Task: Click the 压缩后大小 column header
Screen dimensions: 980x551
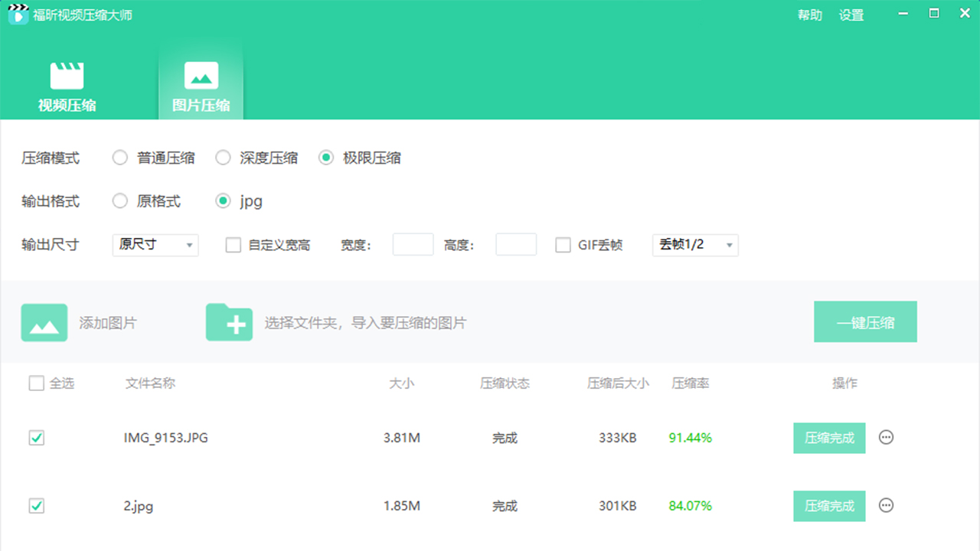Action: [x=618, y=383]
